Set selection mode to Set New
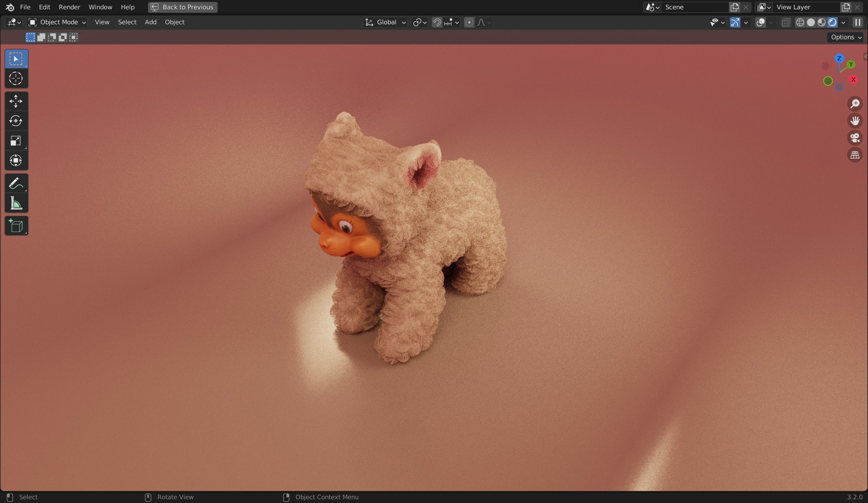Screen dimensions: 868x503 tap(30, 37)
